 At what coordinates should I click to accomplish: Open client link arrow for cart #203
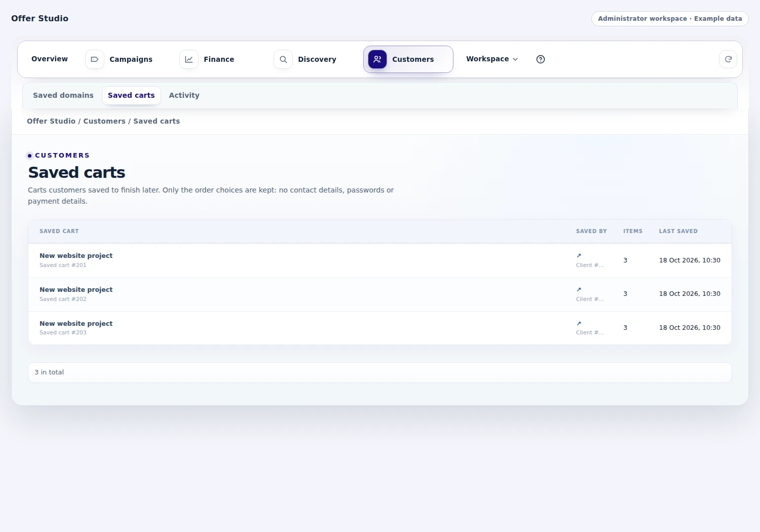pos(579,323)
